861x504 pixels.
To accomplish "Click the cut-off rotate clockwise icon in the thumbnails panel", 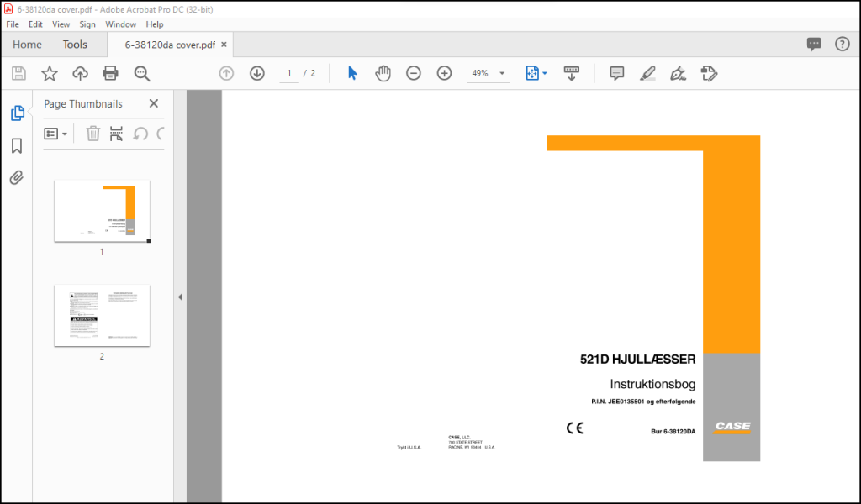I will point(161,134).
